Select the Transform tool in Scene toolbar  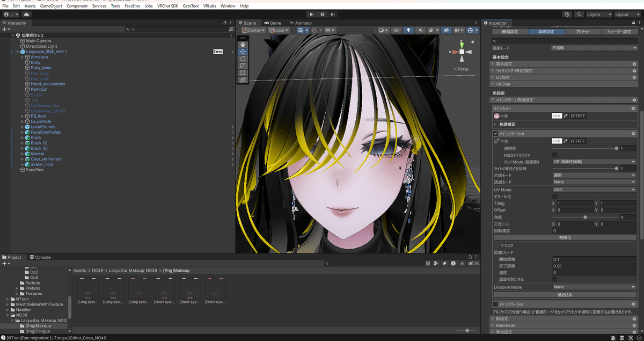243,79
